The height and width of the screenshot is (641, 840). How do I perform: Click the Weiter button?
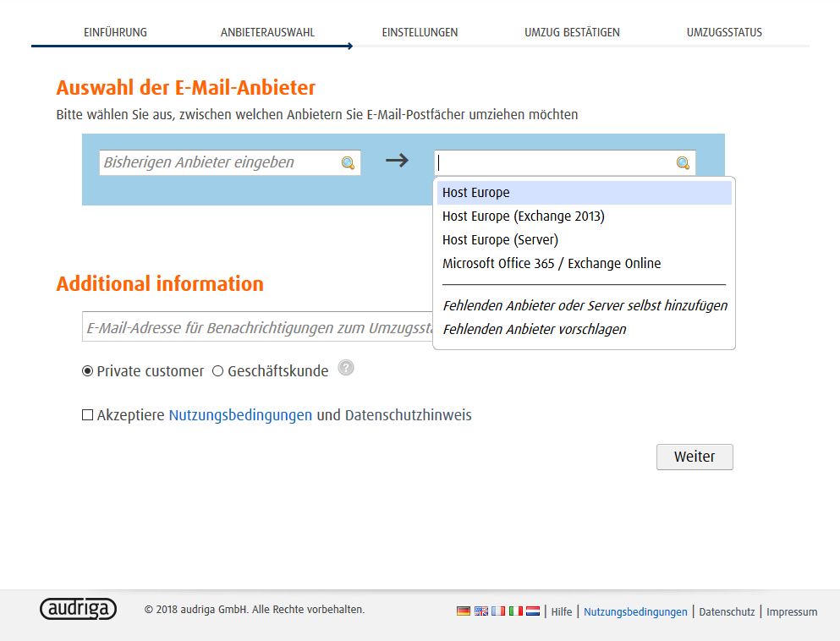click(695, 457)
